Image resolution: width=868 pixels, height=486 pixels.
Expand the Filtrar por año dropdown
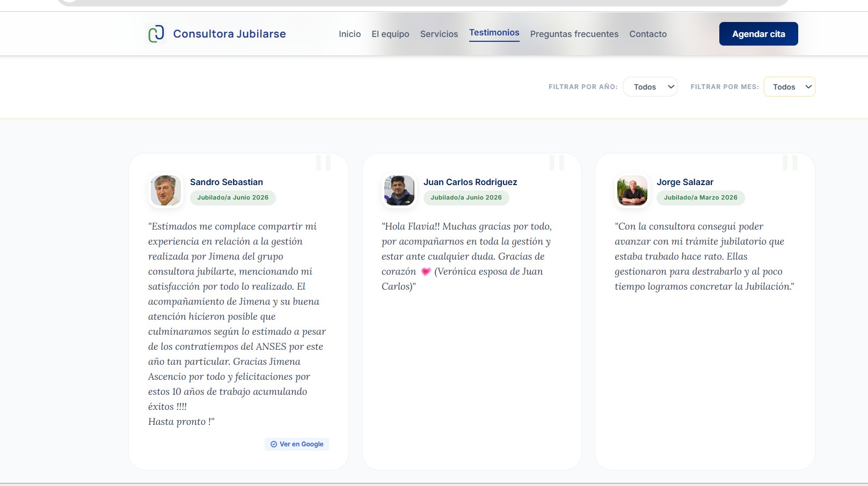click(650, 87)
